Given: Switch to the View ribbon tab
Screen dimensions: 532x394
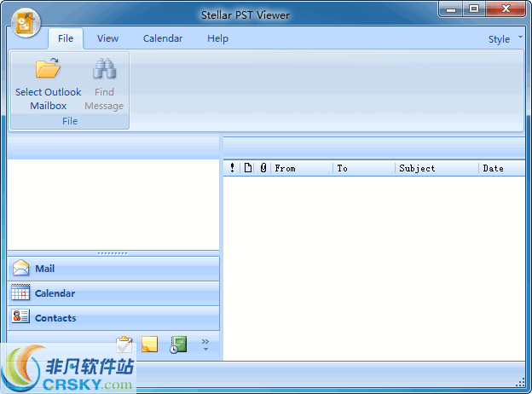Looking at the screenshot, I should (108, 38).
